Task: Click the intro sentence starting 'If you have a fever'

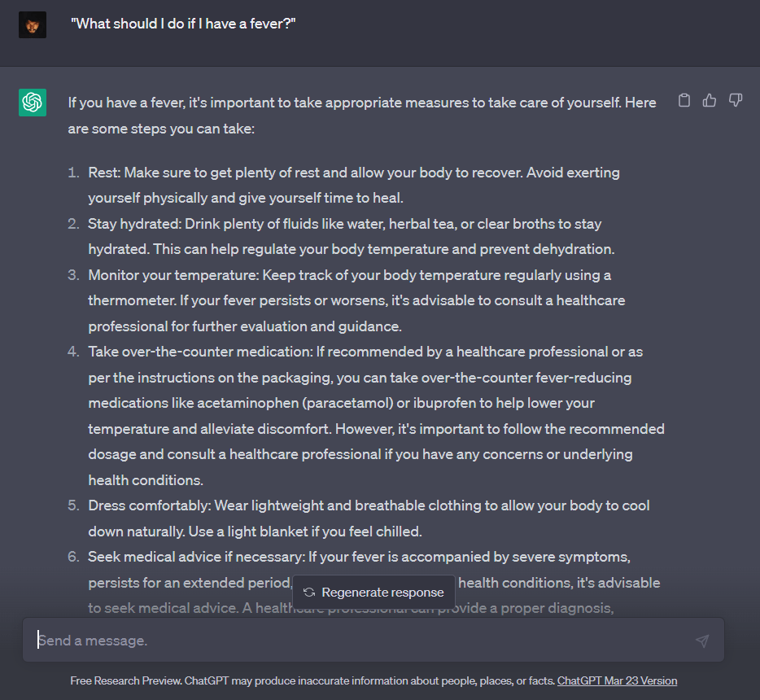Action: pyautogui.click(x=361, y=116)
